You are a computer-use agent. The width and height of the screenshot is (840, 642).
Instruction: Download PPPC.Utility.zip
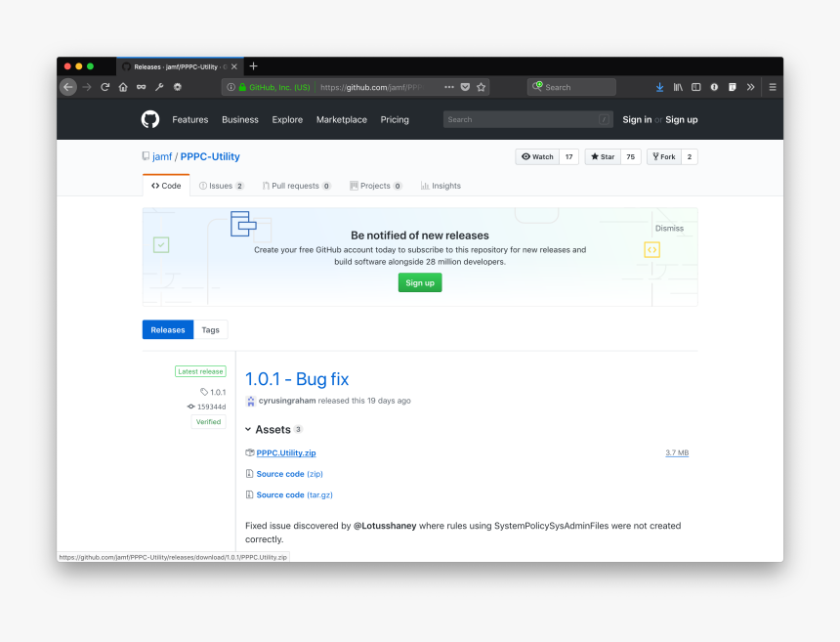pyautogui.click(x=286, y=452)
